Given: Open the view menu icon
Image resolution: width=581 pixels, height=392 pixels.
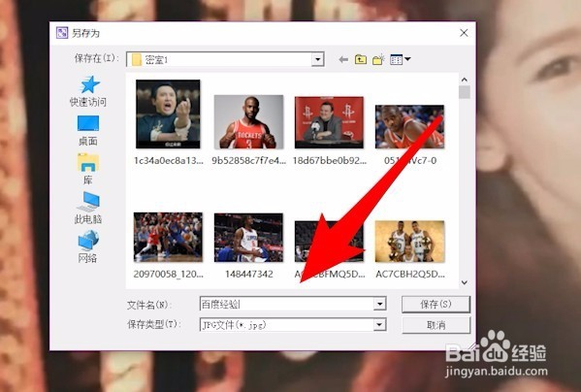Looking at the screenshot, I should click(396, 59).
